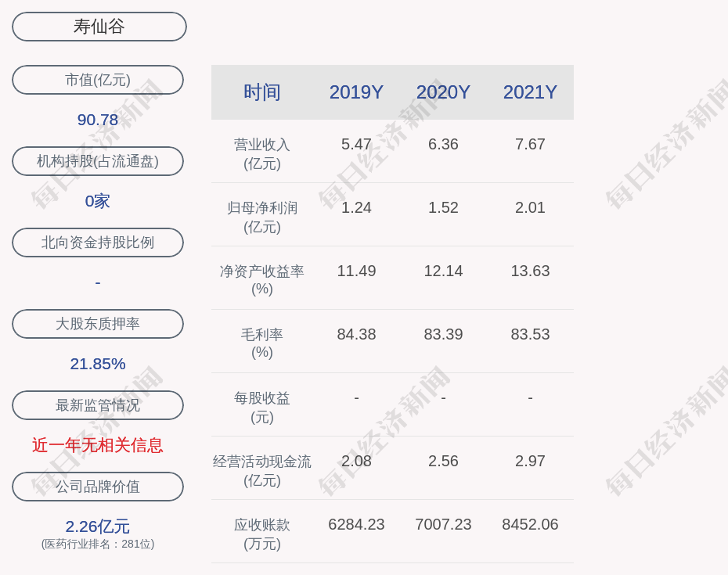Click the receivables value 8452.06
The image size is (728, 575).
click(x=530, y=524)
